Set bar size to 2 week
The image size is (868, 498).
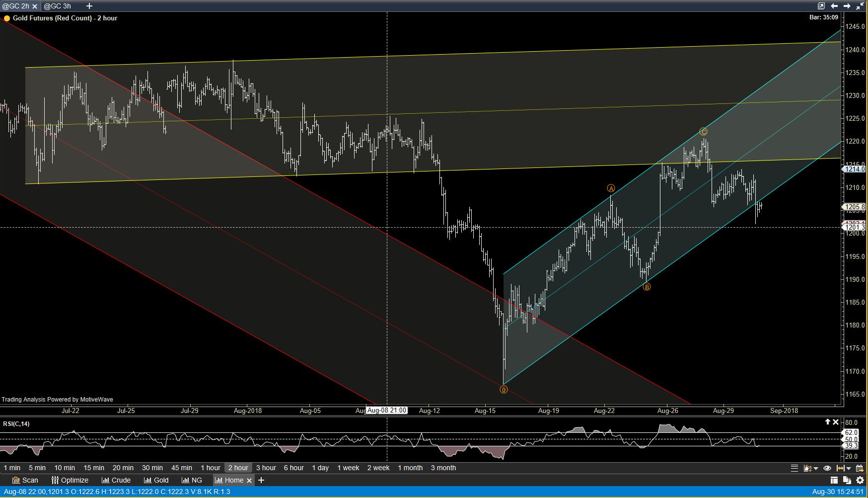point(378,468)
